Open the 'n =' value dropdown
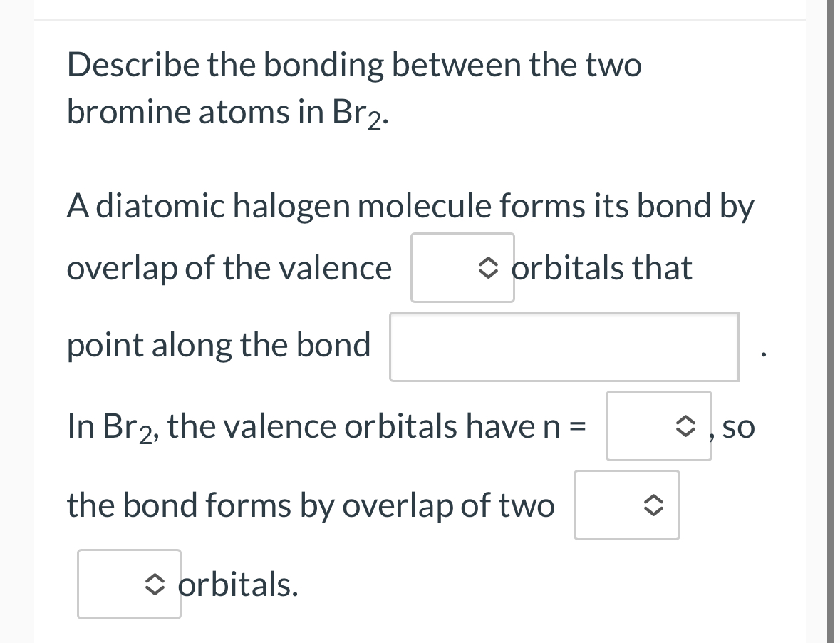The height and width of the screenshot is (643, 840). click(658, 426)
